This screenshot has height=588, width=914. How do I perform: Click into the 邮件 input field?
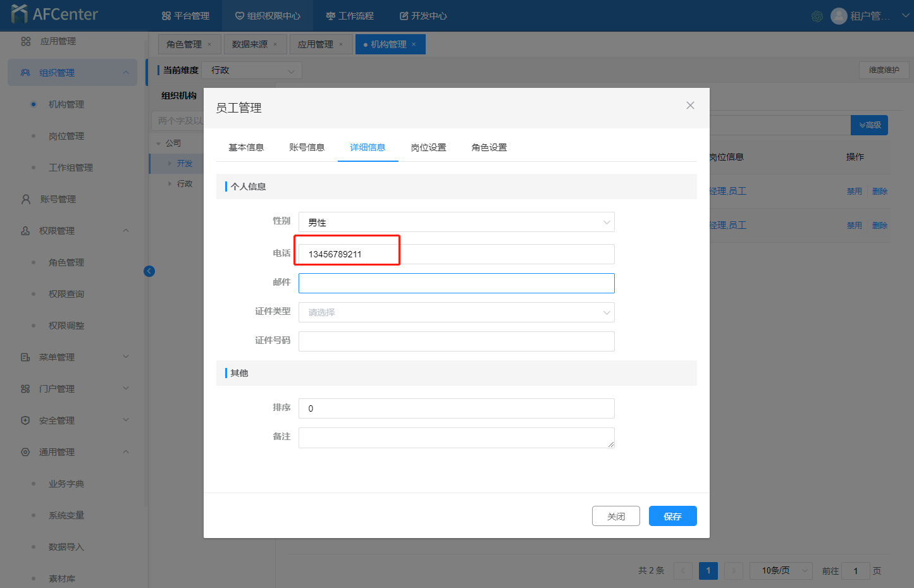click(456, 283)
